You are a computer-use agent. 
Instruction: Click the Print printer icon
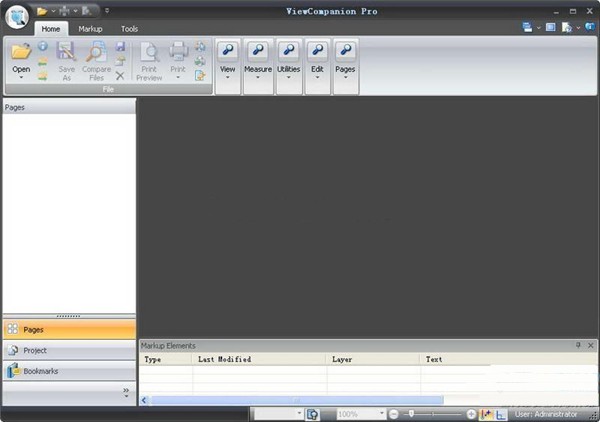tap(178, 51)
